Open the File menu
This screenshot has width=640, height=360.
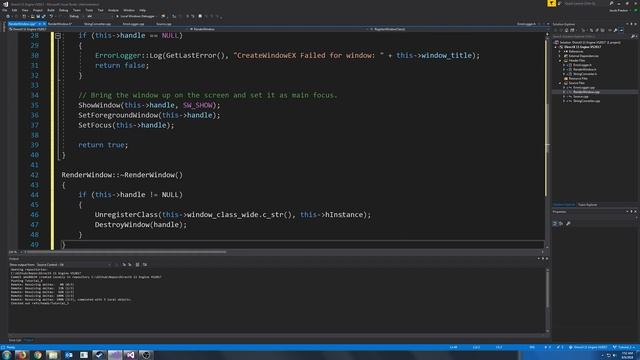4,10
